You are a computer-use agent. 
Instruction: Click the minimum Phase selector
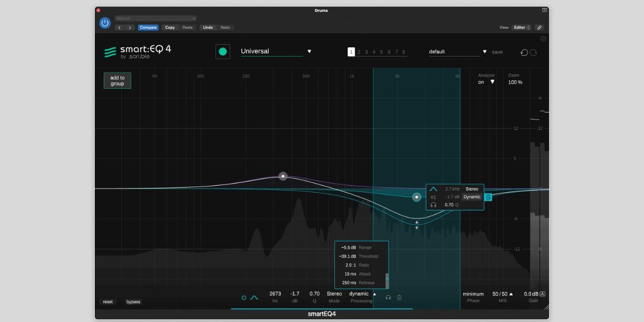473,294
